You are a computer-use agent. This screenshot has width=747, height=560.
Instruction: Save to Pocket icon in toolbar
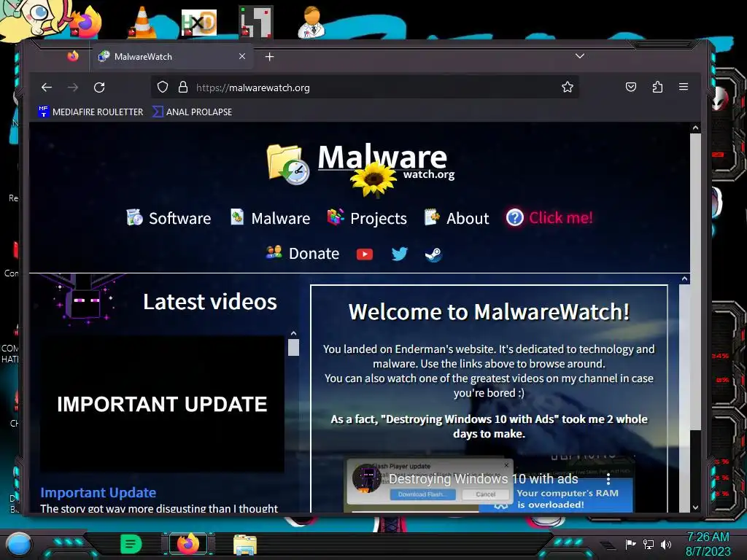(x=631, y=87)
